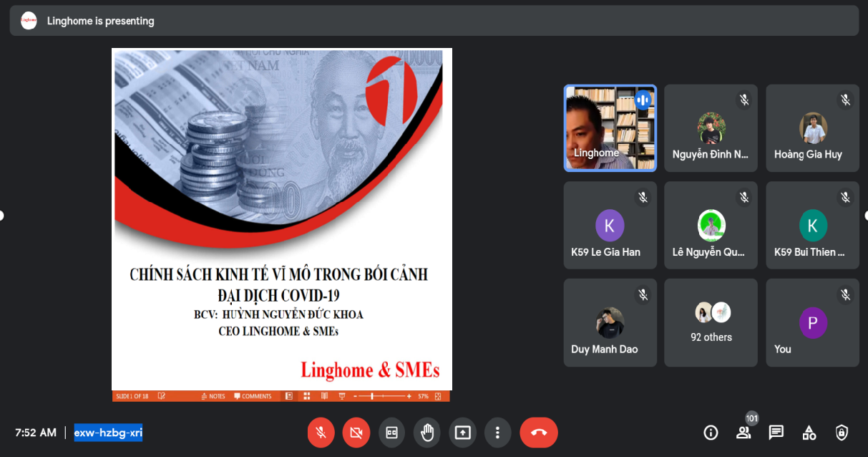868x457 pixels.
Task: Click the Present now screen share button
Action: pyautogui.click(x=462, y=433)
